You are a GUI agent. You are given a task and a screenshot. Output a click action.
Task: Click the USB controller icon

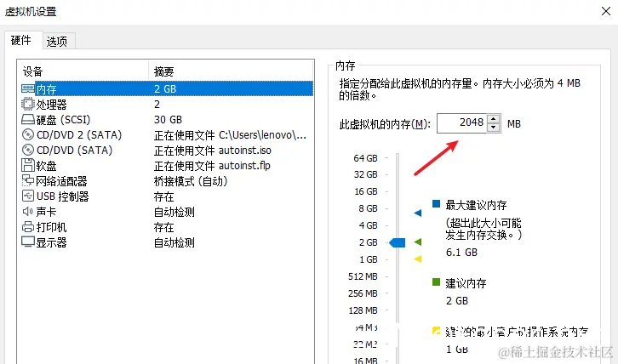click(27, 196)
